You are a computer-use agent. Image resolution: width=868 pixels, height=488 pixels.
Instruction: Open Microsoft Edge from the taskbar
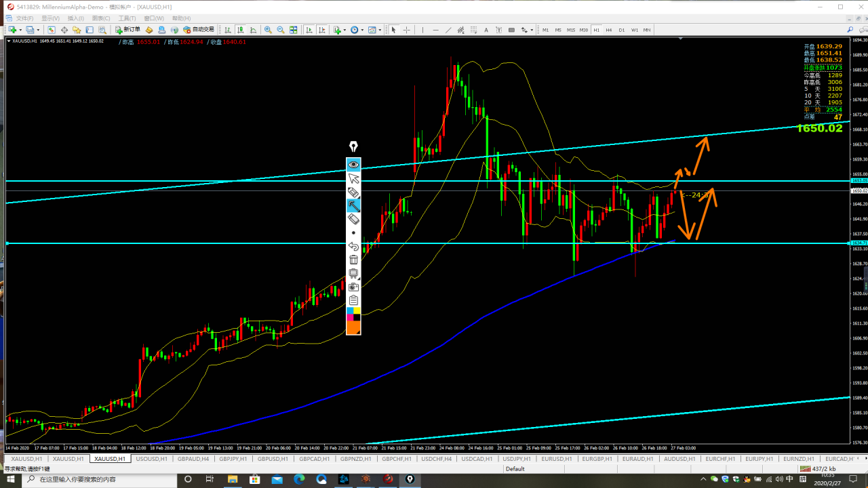pos(299,479)
